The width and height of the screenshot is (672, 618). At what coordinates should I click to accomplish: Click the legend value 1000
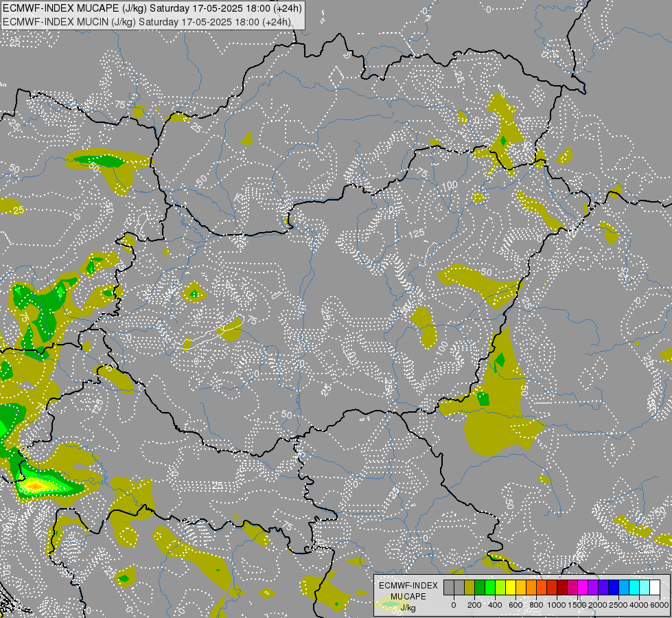pyautogui.click(x=557, y=605)
